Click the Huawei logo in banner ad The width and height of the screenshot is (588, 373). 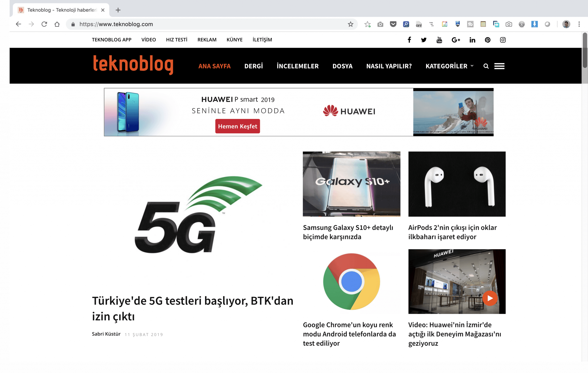click(x=349, y=111)
